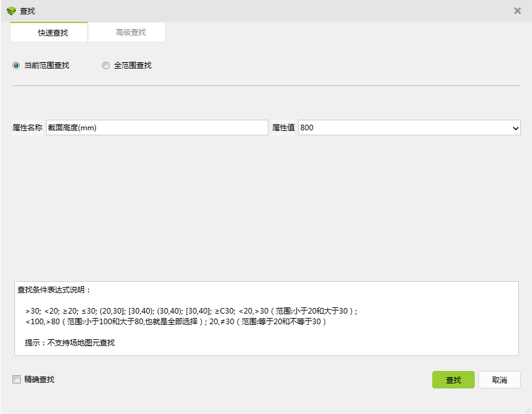Switch to the 快速查找 tab
Screen dimensions: 532x414
(49, 32)
